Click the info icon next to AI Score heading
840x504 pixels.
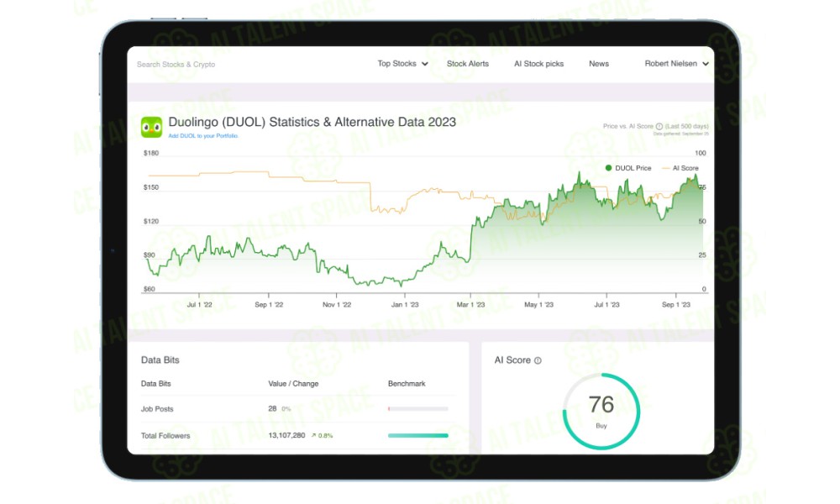point(538,360)
